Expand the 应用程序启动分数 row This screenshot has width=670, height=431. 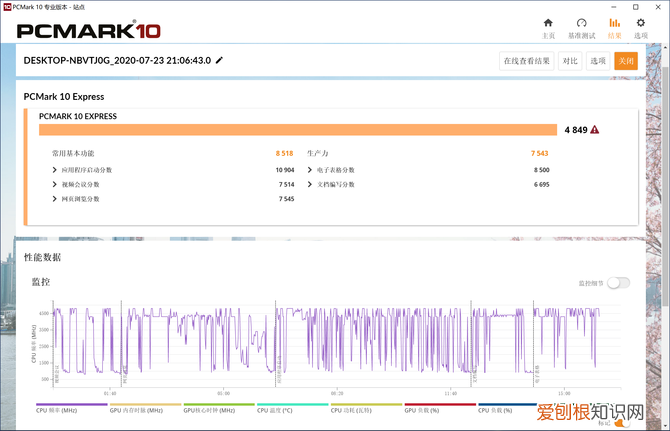click(55, 170)
